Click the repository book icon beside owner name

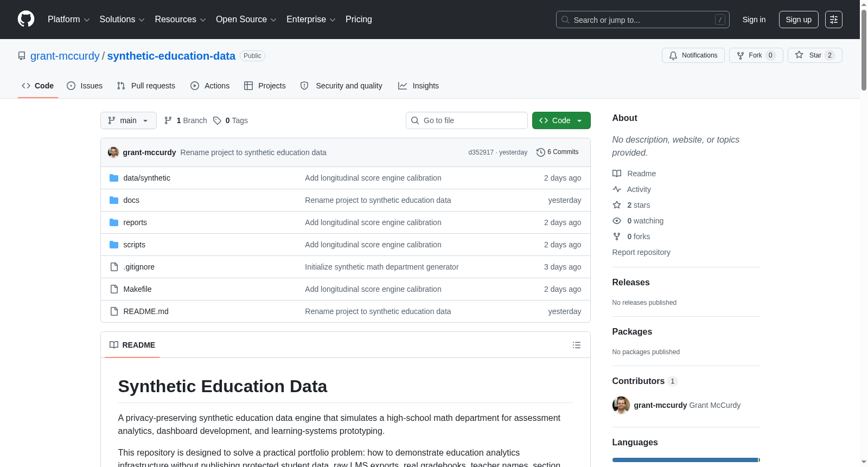click(22, 56)
